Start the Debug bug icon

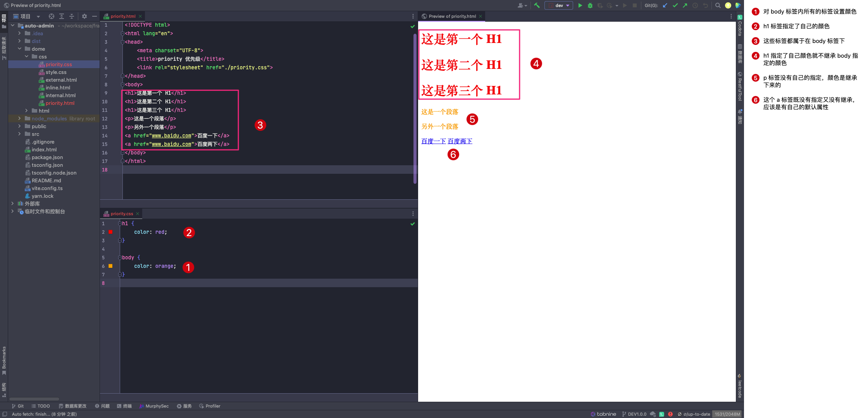590,5
